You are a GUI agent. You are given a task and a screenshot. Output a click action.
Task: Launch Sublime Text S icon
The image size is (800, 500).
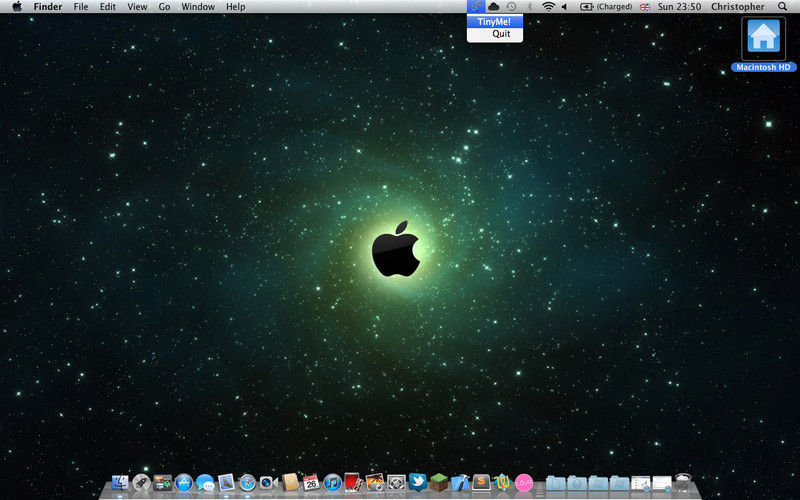[481, 482]
